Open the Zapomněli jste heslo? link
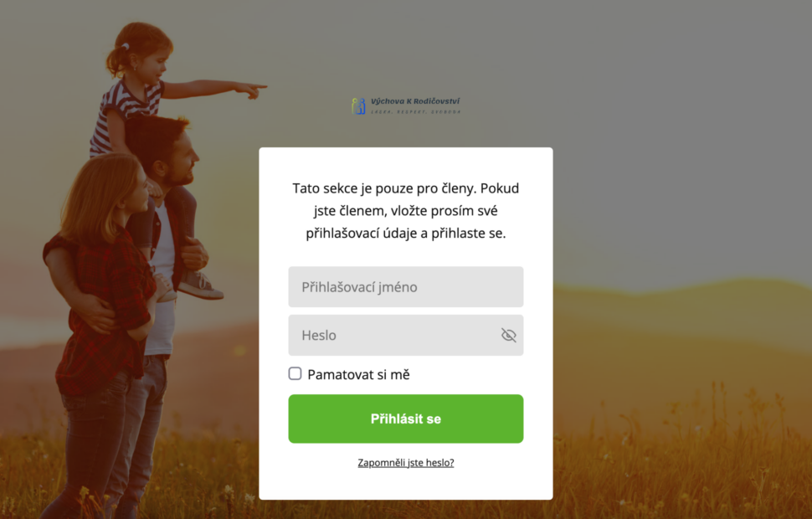812x519 pixels. point(405,463)
